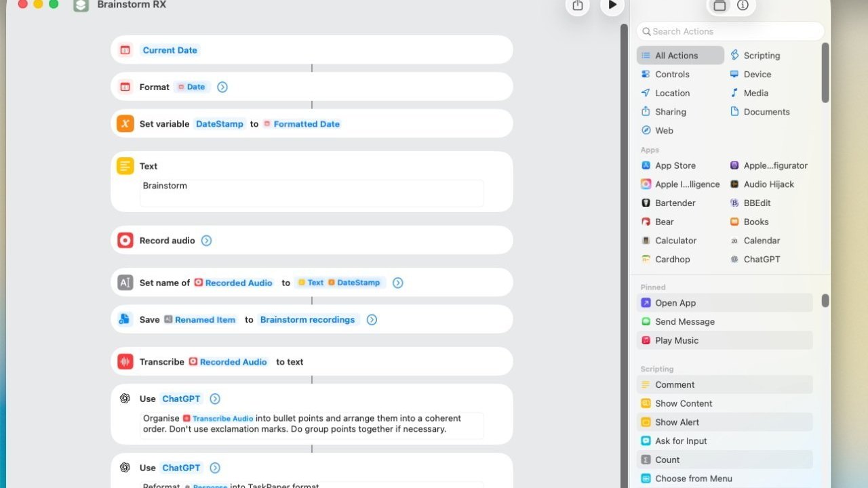This screenshot has height=488, width=868.
Task: Add the Ask for Input action
Action: point(724,441)
